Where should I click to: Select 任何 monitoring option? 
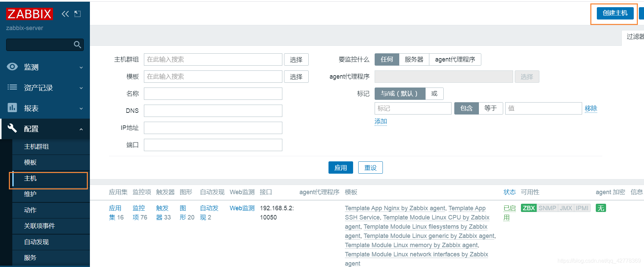387,59
